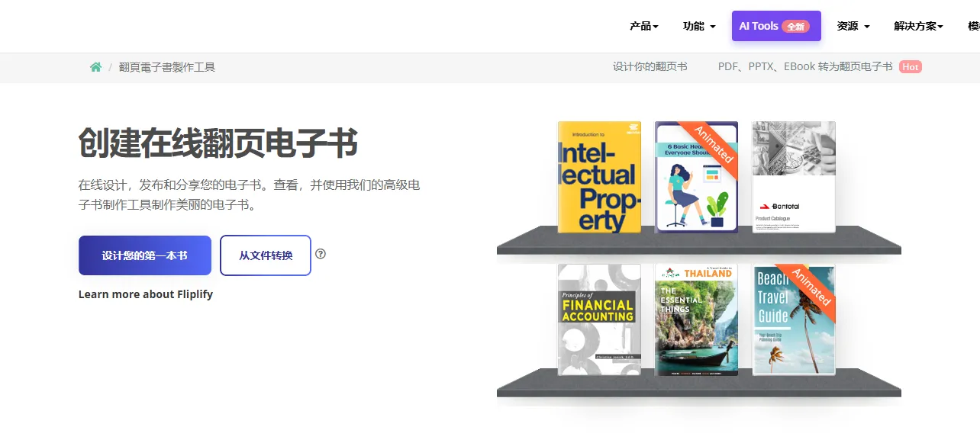Expand the 功能 dropdown menu
The width and height of the screenshot is (980, 443).
coord(699,26)
